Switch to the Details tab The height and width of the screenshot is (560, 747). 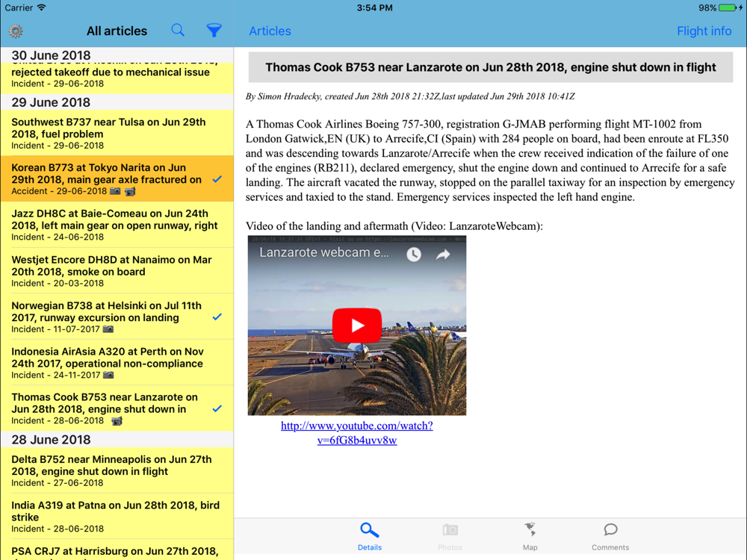[370, 537]
